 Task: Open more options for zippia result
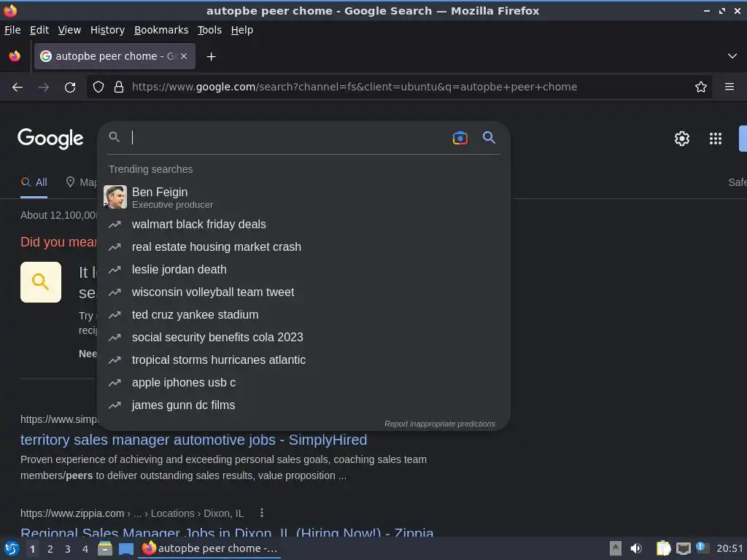coord(262,513)
